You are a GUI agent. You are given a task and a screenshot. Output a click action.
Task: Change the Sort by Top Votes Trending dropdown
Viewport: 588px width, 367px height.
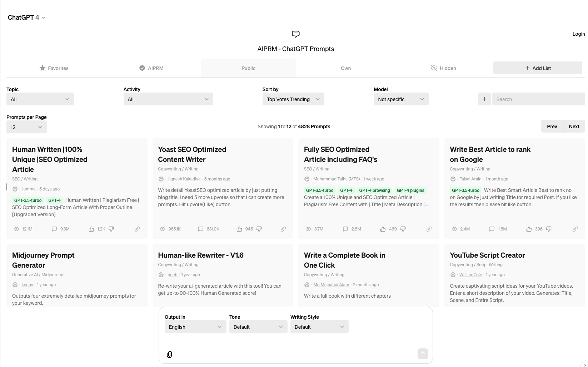pos(293,99)
